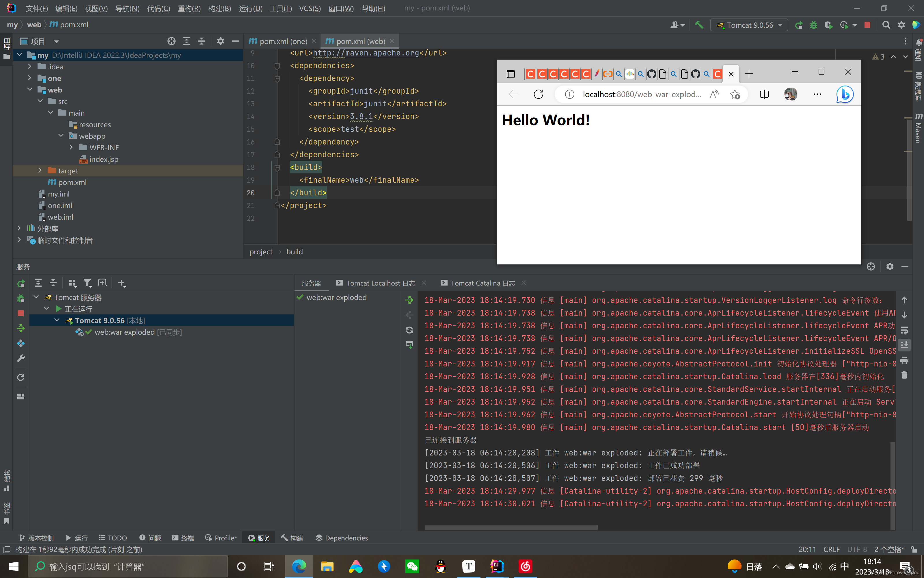Viewport: 924px width, 578px height.
Task: Toggle read-only lock icon in status bar
Action: click(914, 549)
